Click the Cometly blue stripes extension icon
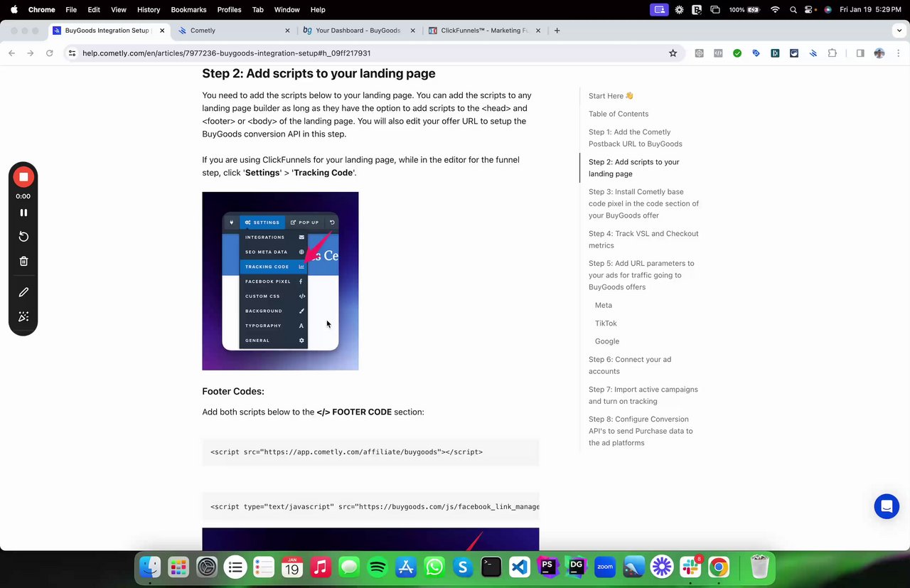910x588 pixels. click(x=813, y=53)
